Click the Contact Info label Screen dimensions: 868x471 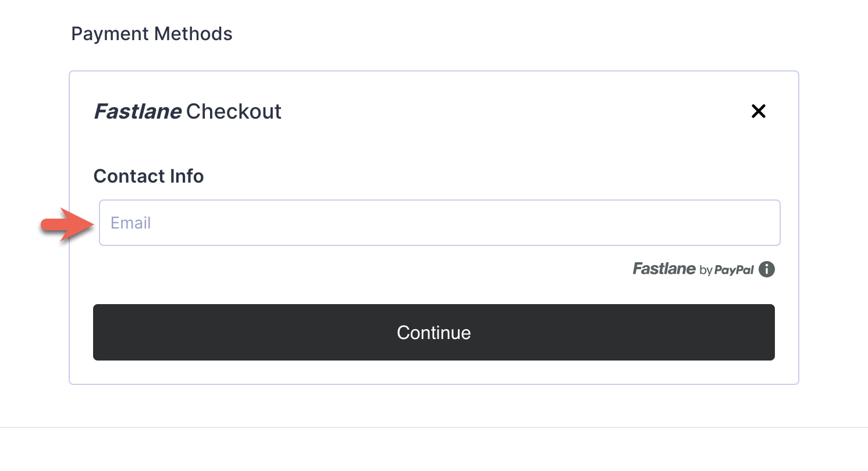pos(148,176)
